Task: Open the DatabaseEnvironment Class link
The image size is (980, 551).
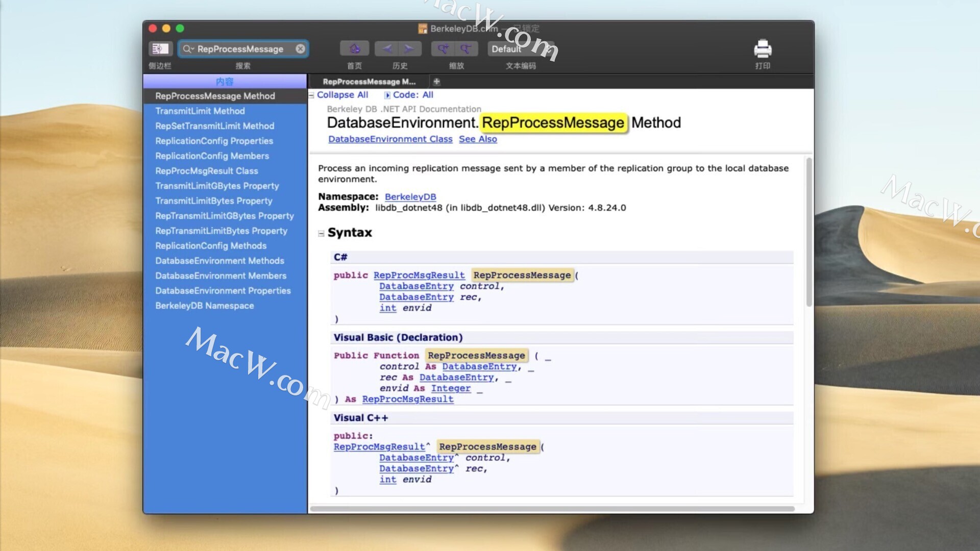Action: coord(390,139)
